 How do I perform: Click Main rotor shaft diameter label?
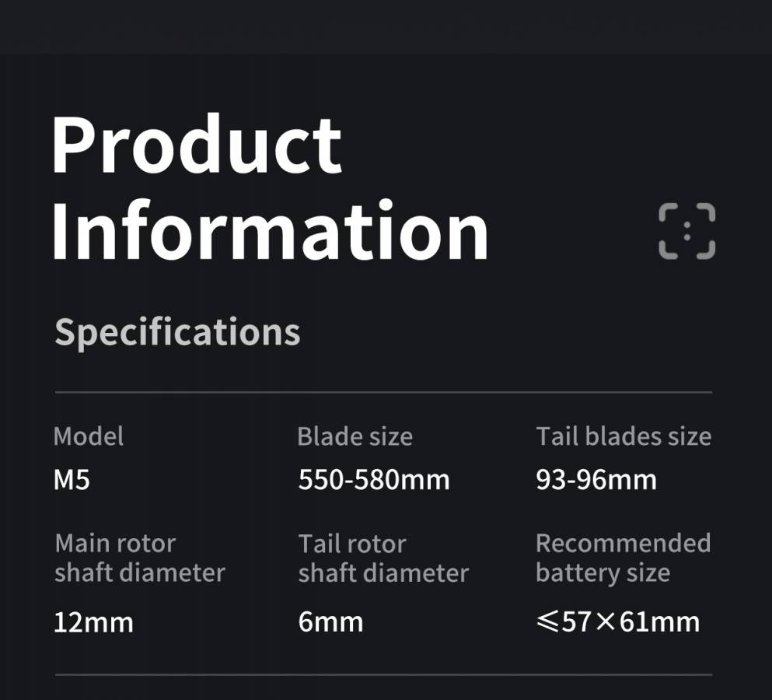[x=140, y=558]
